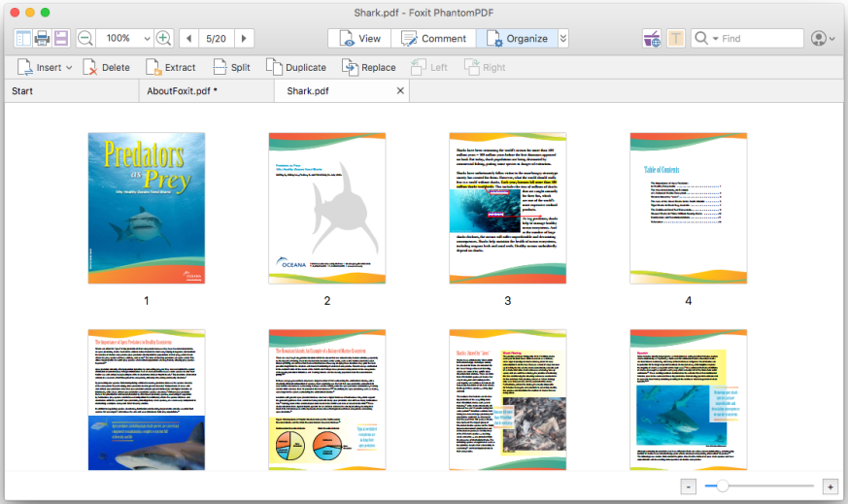Select page 6 thumbnail with pie charts
848x504 pixels.
pos(327,400)
